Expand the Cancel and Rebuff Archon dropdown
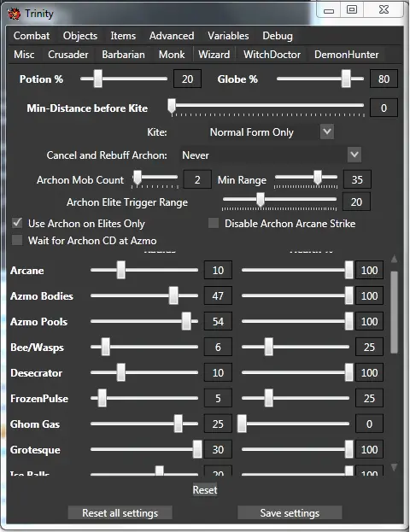Image resolution: width=410 pixels, height=532 pixels. [354, 155]
